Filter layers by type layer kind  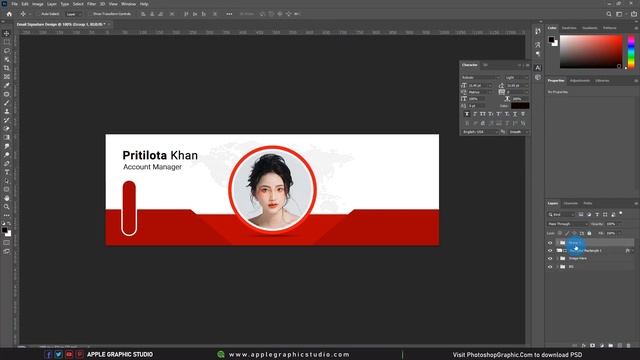[x=597, y=214]
